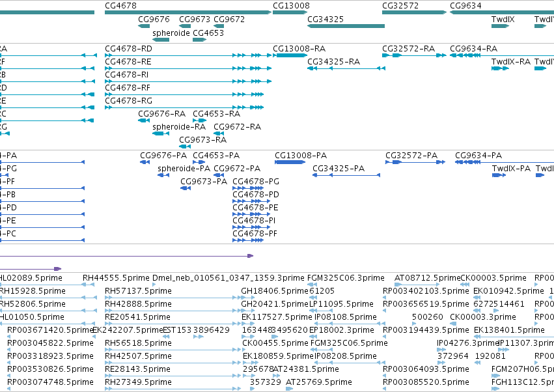Click the FGM325C06.3prime EST label
The width and height of the screenshot is (554, 392).
(346, 278)
